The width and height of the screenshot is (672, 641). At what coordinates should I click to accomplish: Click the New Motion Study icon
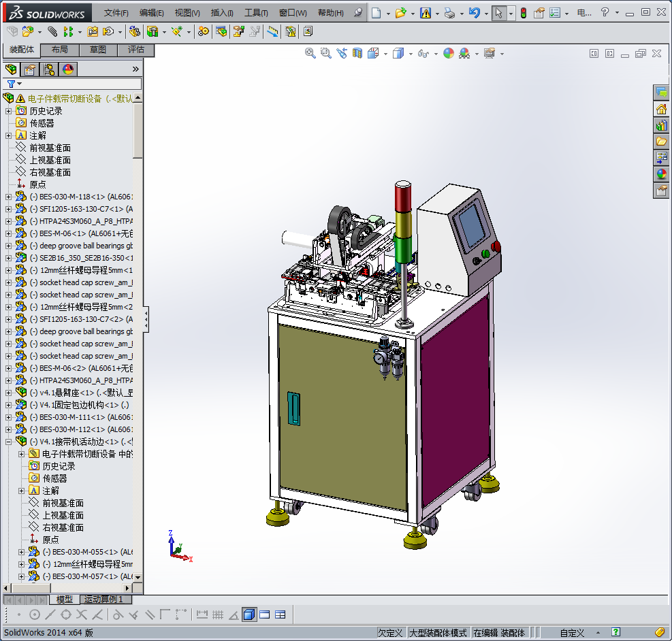204,31
